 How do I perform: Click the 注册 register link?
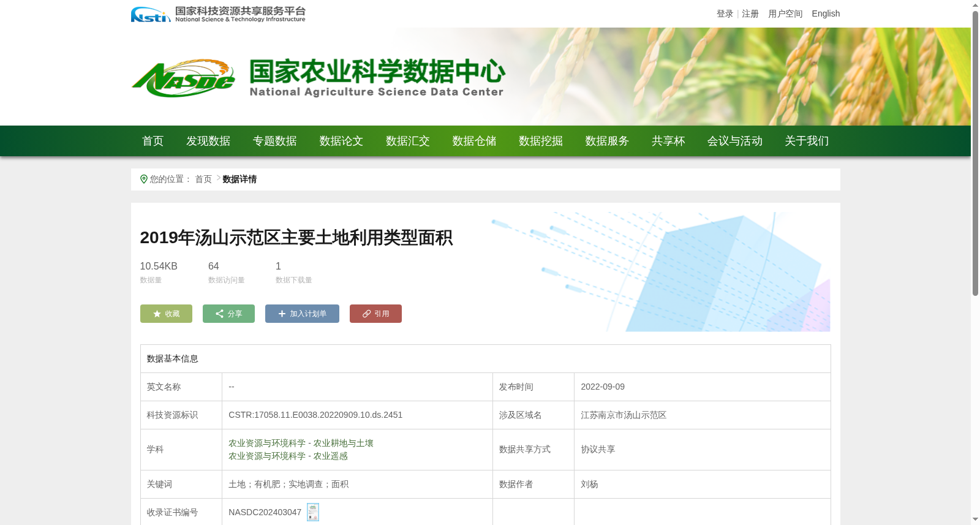click(x=750, y=13)
